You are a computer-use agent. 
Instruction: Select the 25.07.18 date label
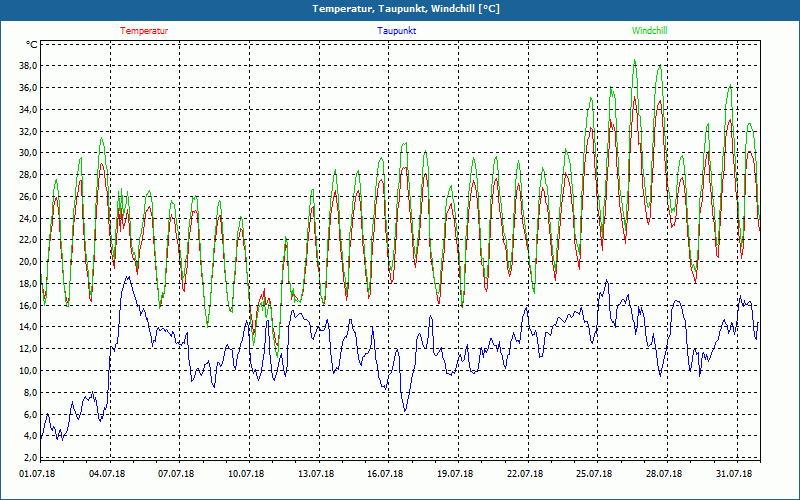tap(594, 473)
